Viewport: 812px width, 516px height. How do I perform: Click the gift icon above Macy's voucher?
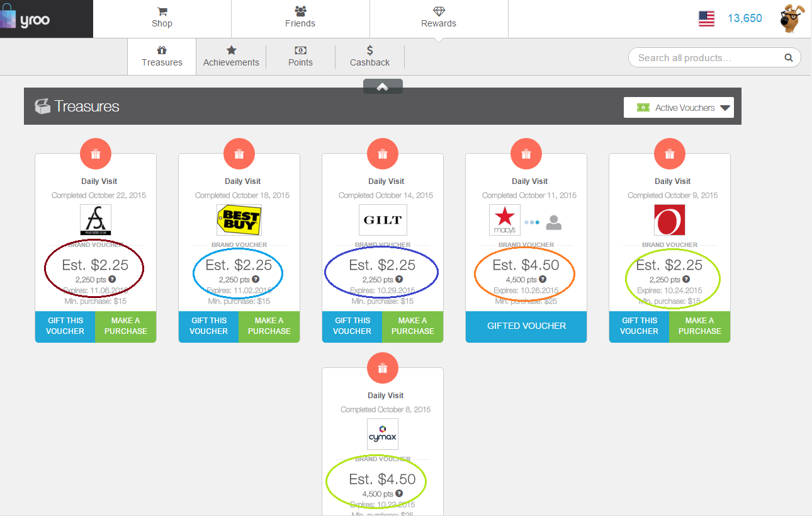(526, 154)
